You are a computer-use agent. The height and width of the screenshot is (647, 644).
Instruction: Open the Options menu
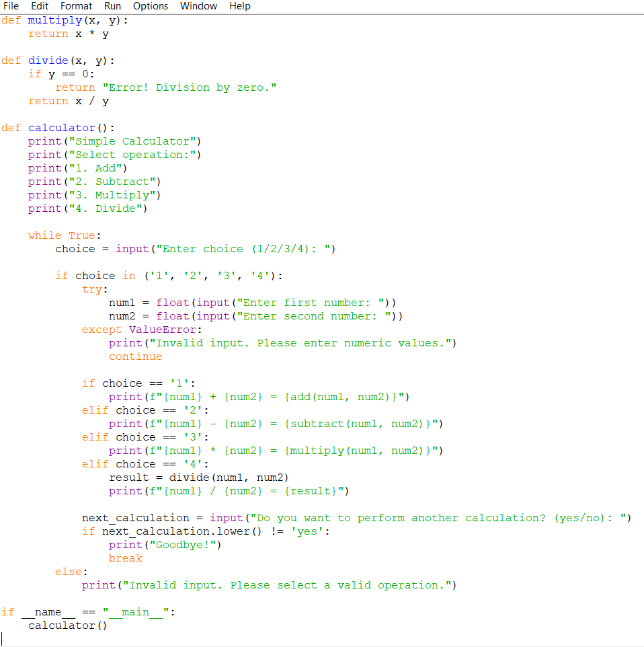point(151,6)
